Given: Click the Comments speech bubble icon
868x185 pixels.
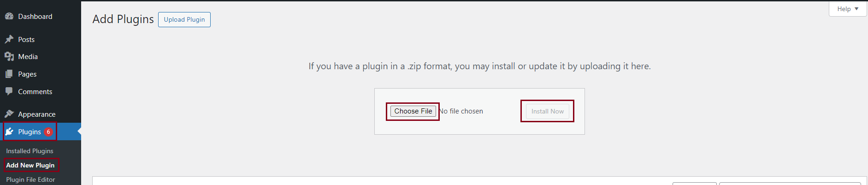Looking at the screenshot, I should tap(9, 91).
